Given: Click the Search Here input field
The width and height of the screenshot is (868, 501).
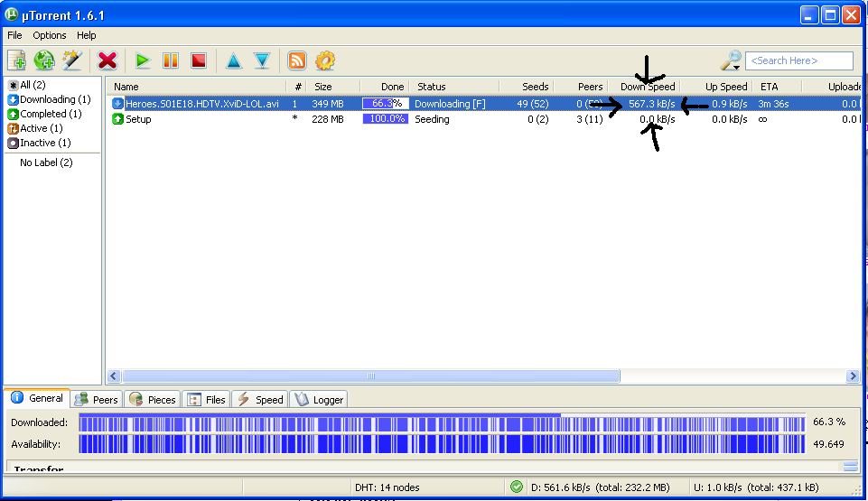Looking at the screenshot, I should point(798,60).
